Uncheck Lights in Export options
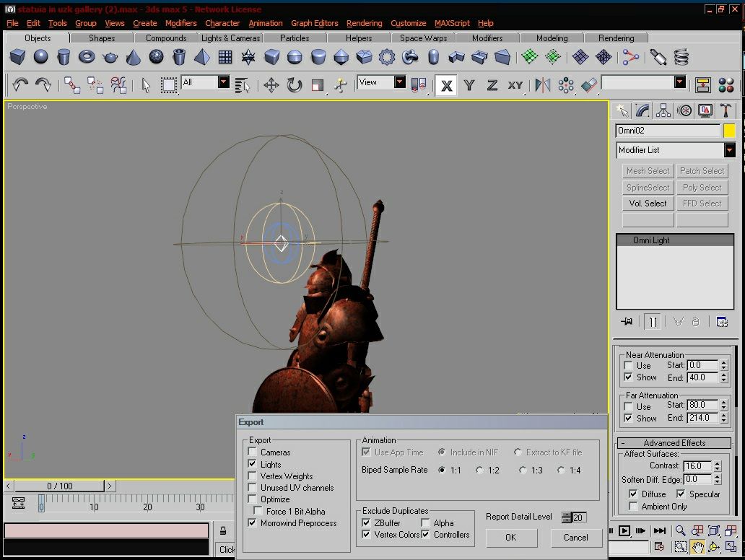This screenshot has width=745, height=560. (252, 463)
